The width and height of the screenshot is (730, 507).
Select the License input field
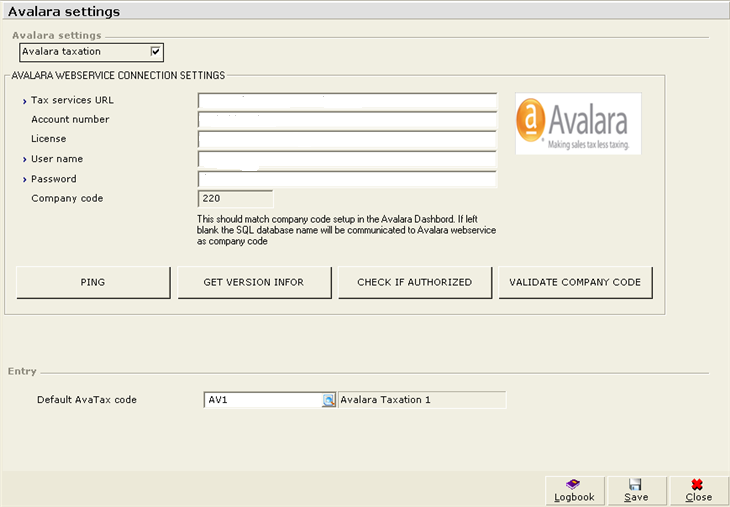pyautogui.click(x=347, y=139)
